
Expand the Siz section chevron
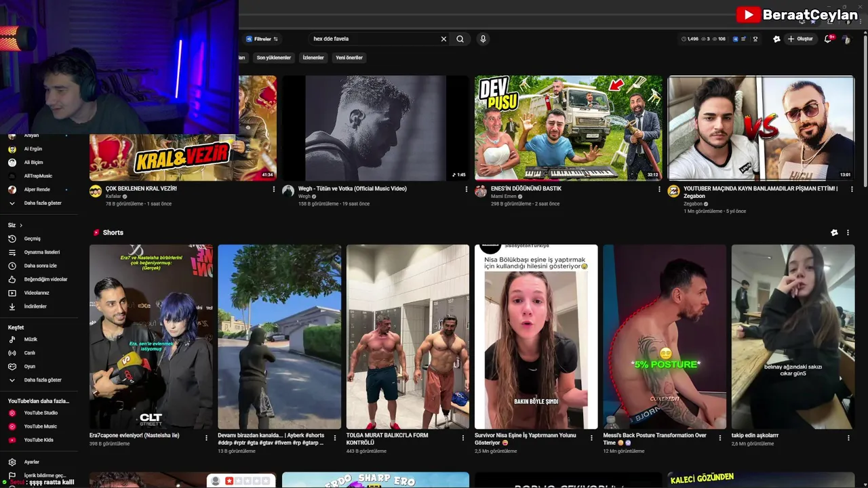(x=21, y=225)
